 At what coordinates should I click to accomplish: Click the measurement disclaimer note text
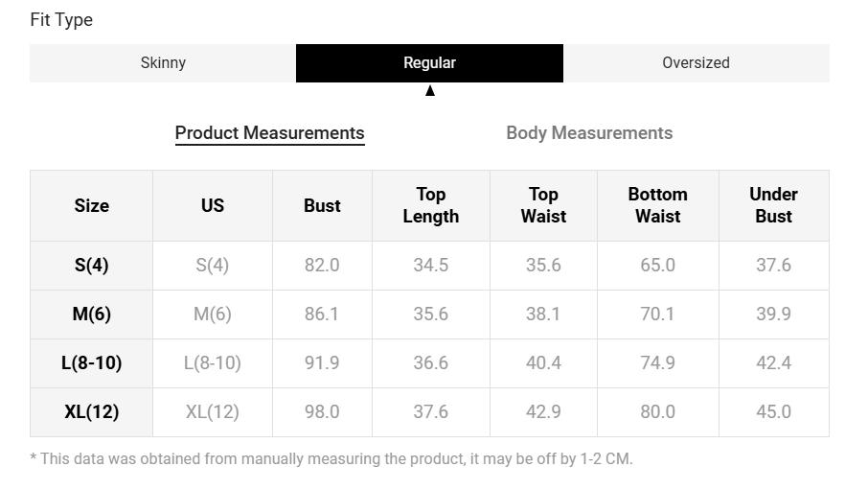click(331, 459)
